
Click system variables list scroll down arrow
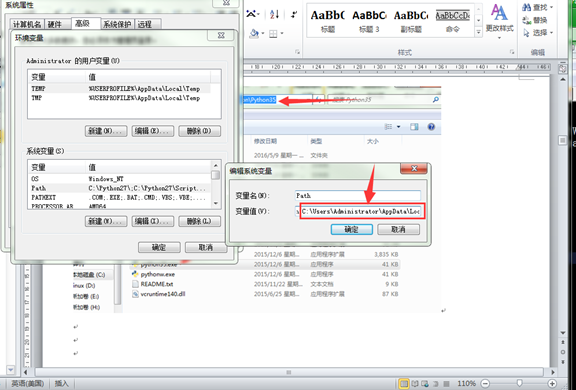click(x=216, y=203)
